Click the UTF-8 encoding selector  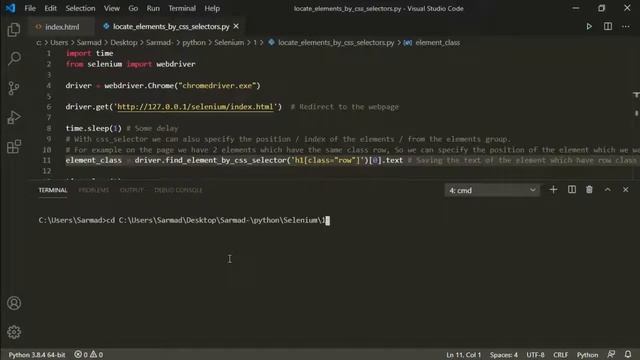click(535, 355)
